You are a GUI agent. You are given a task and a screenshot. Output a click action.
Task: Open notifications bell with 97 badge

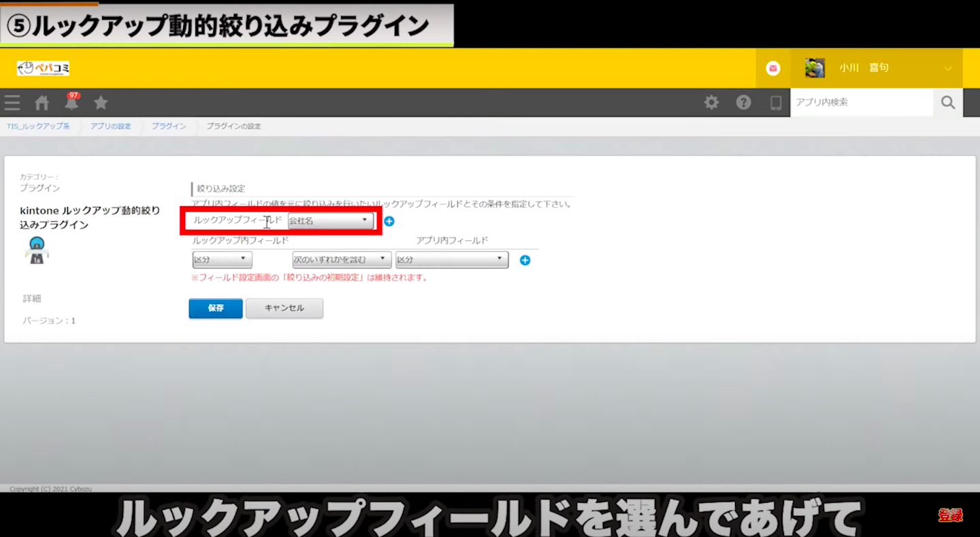point(71,103)
